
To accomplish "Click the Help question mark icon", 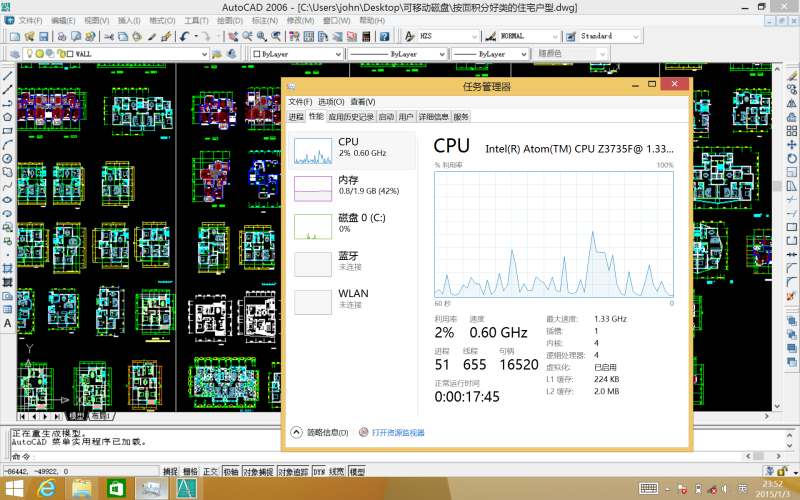I will [384, 36].
